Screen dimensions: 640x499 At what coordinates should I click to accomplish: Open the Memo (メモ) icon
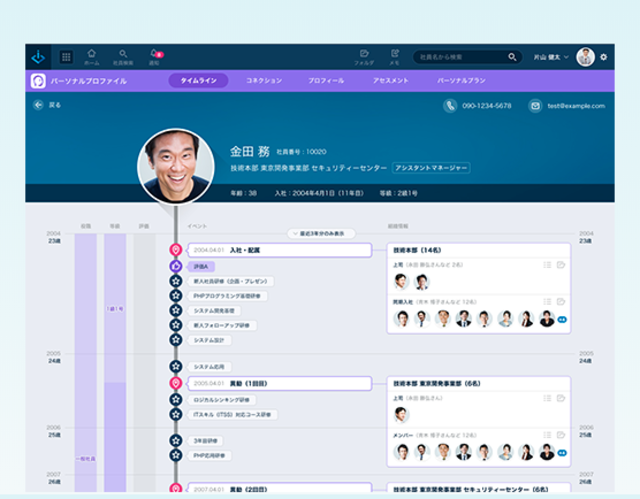(395, 56)
